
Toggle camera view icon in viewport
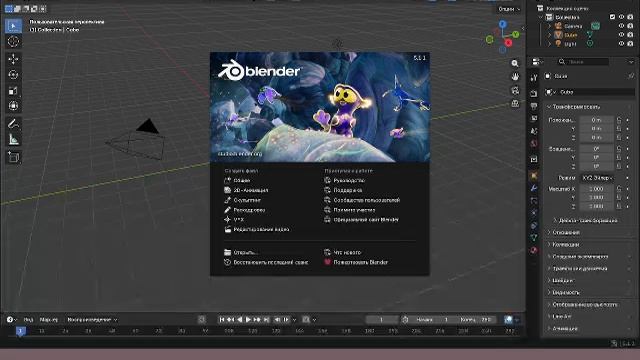515,90
